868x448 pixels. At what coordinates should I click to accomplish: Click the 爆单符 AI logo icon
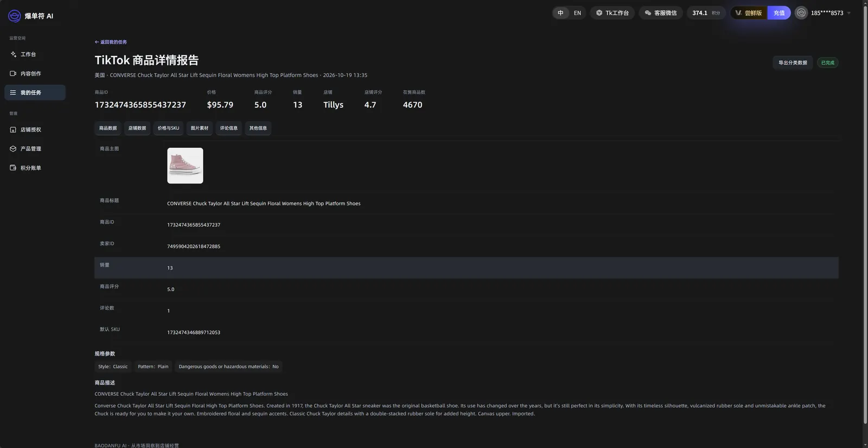click(15, 16)
